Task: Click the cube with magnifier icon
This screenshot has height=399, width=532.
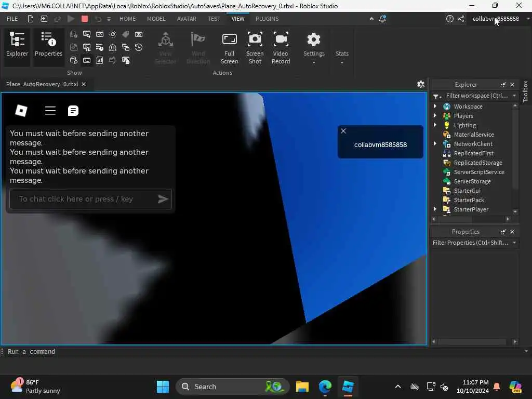Action: click(x=74, y=60)
